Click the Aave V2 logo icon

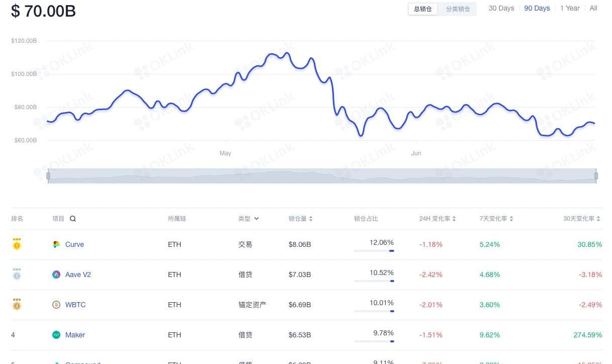56,275
